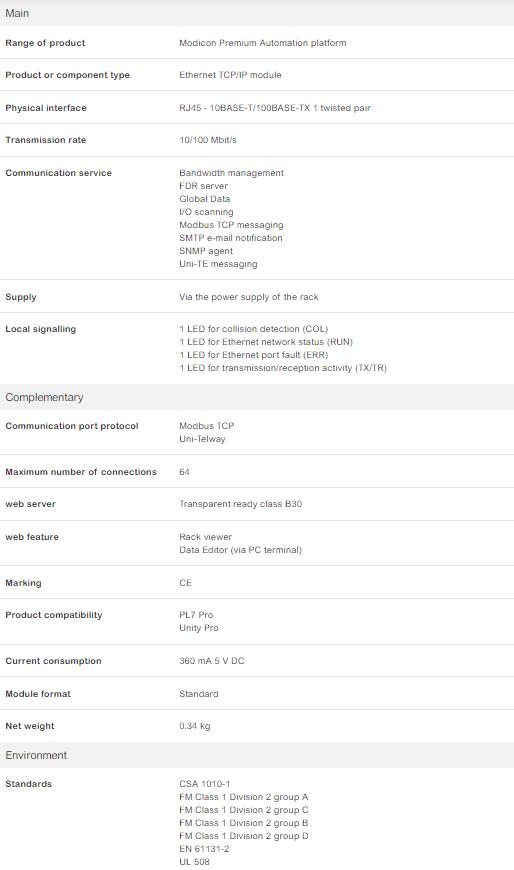The image size is (514, 870).
Task: Collapse the Environment section header
Action: 257,755
